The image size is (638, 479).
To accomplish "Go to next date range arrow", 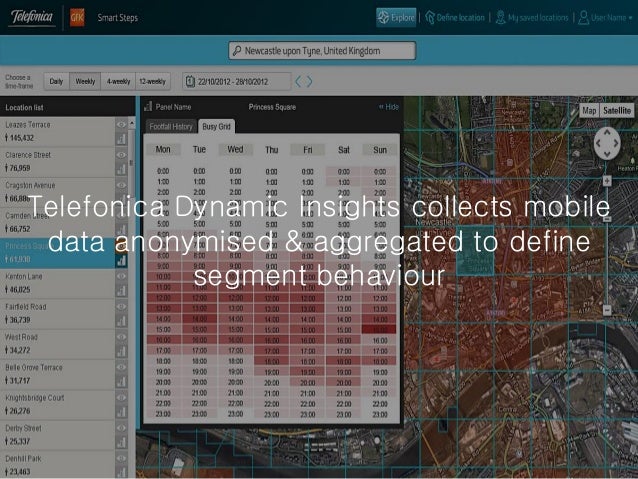I will click(310, 81).
